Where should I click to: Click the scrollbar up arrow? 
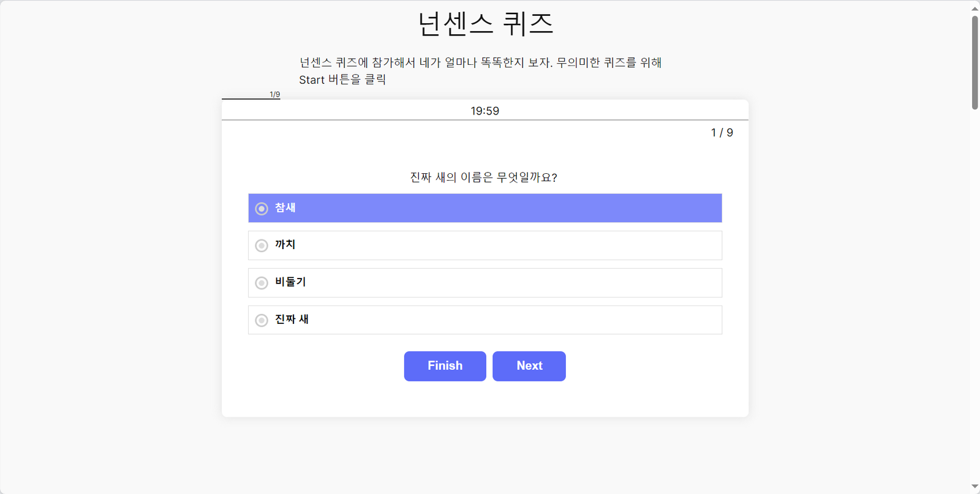click(x=974, y=8)
